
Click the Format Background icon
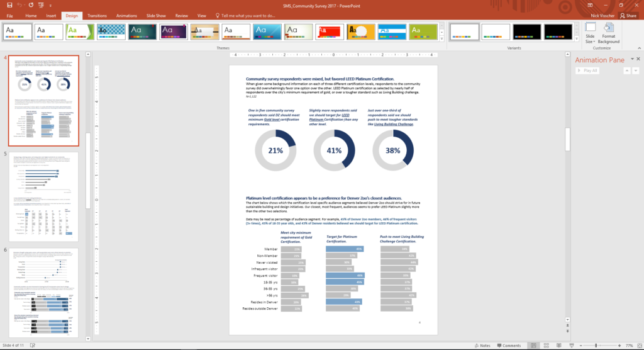609,34
